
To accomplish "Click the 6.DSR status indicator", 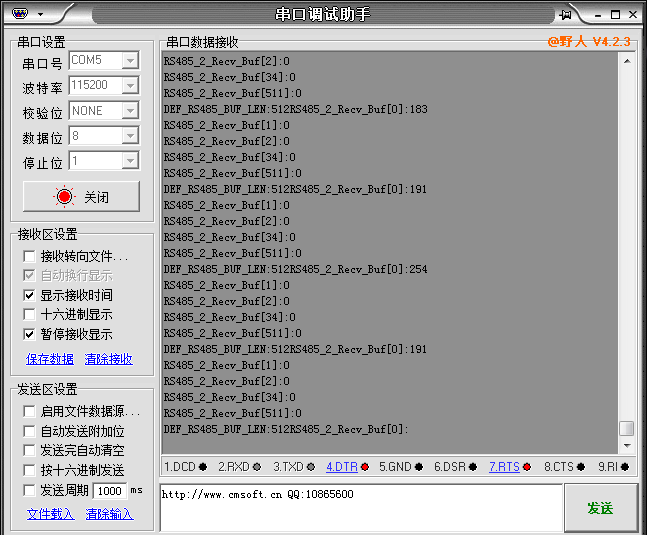I will [455, 467].
